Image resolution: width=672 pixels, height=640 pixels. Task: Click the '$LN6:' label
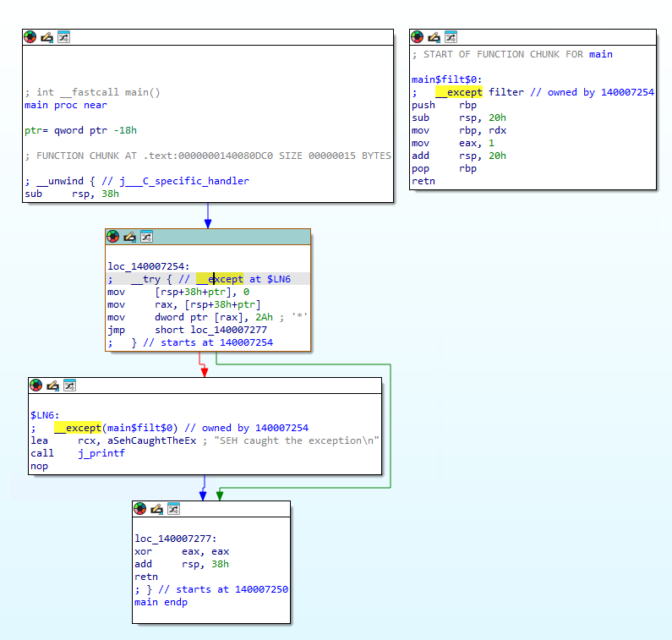tap(45, 415)
